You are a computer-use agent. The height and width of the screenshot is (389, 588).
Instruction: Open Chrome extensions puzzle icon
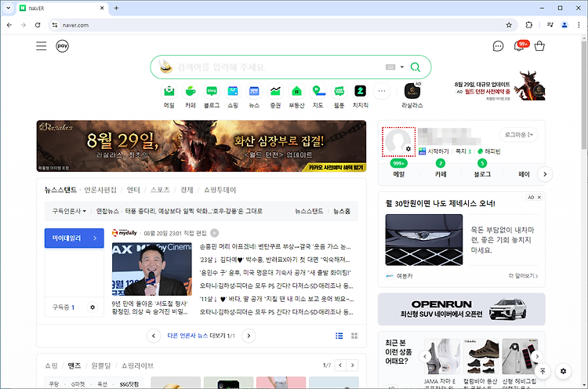(x=528, y=25)
